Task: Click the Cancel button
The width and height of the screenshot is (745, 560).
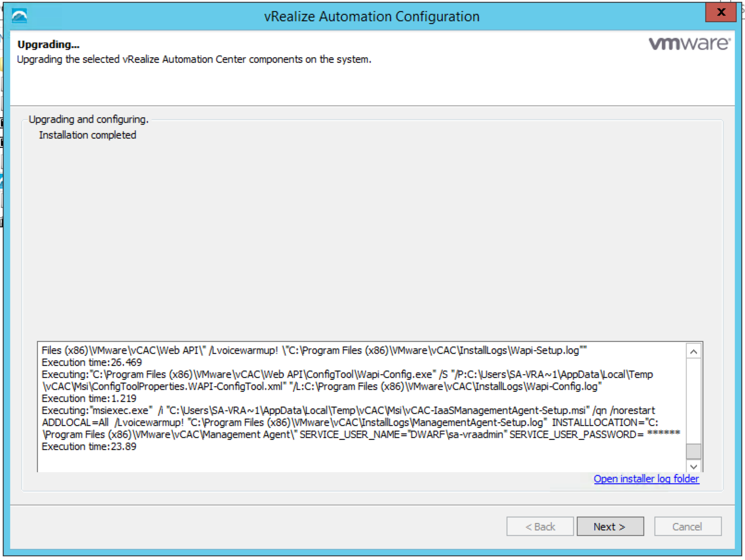Action: (688, 526)
